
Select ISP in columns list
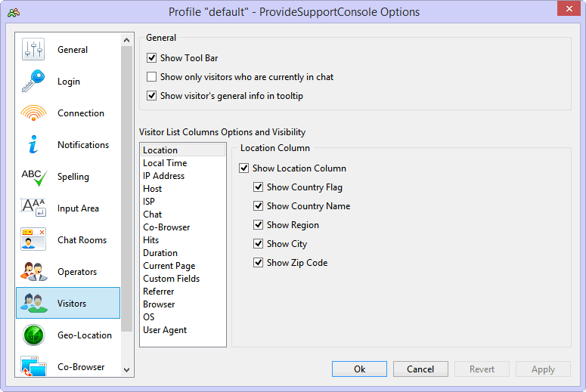coord(183,202)
